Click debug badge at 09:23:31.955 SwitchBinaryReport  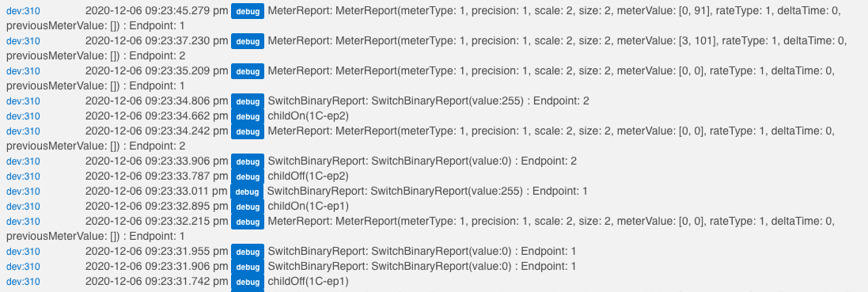(x=248, y=252)
